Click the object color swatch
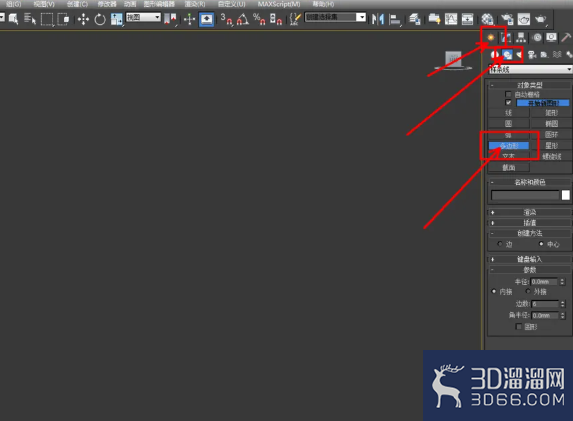The height and width of the screenshot is (421, 573). 565,195
